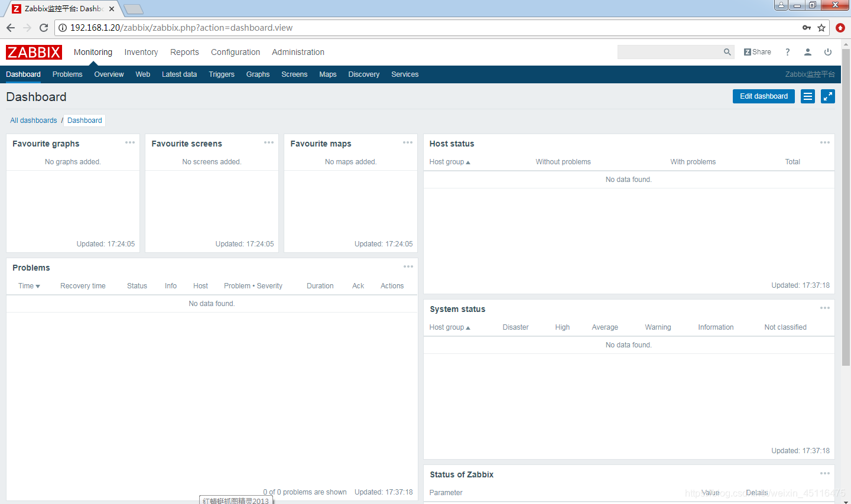Open Favourite graphs widget menu dots
851x504 pixels.
(x=130, y=142)
